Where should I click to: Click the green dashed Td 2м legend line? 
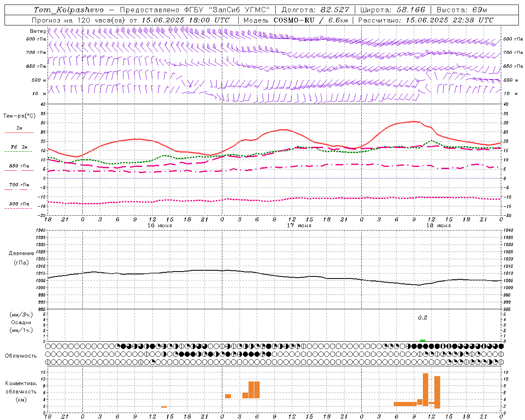tap(18, 152)
